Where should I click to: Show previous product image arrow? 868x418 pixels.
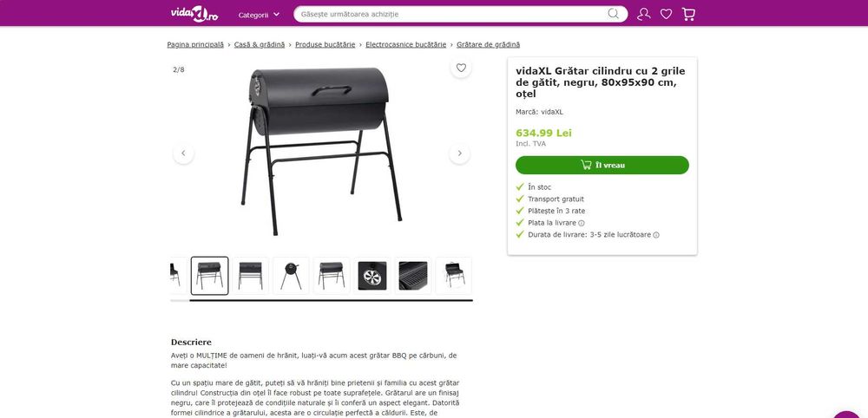click(x=183, y=153)
